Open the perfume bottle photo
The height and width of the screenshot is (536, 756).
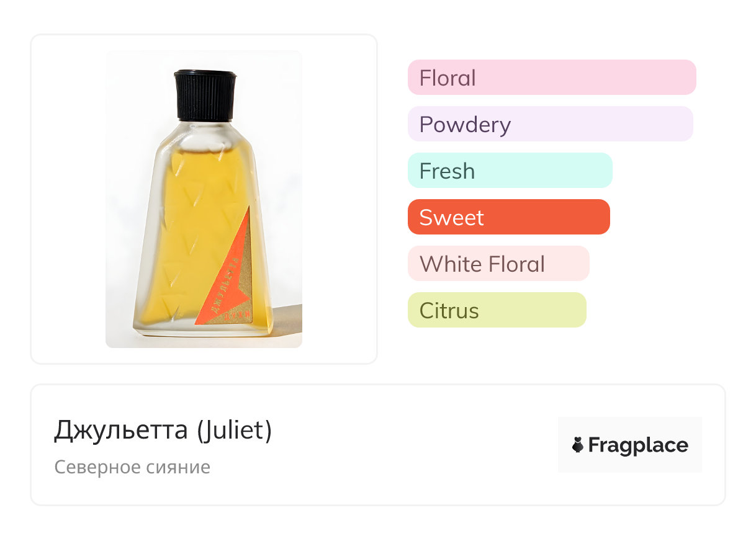tap(204, 199)
